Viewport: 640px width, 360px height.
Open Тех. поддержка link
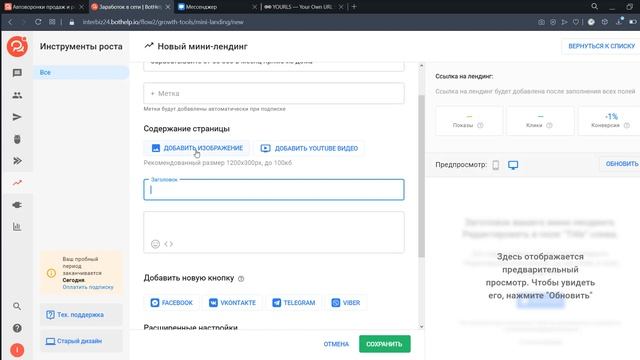click(81, 315)
